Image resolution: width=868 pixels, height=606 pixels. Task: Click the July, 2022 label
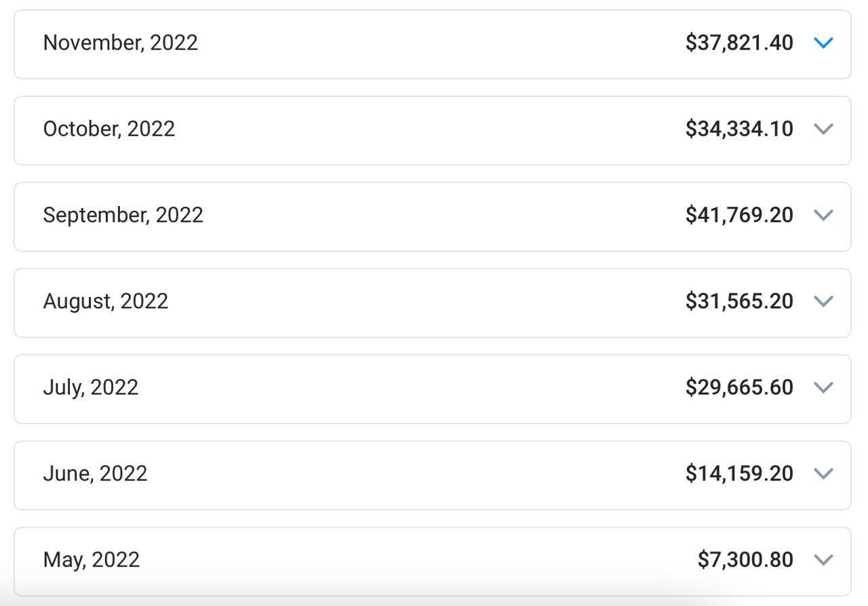(x=91, y=387)
